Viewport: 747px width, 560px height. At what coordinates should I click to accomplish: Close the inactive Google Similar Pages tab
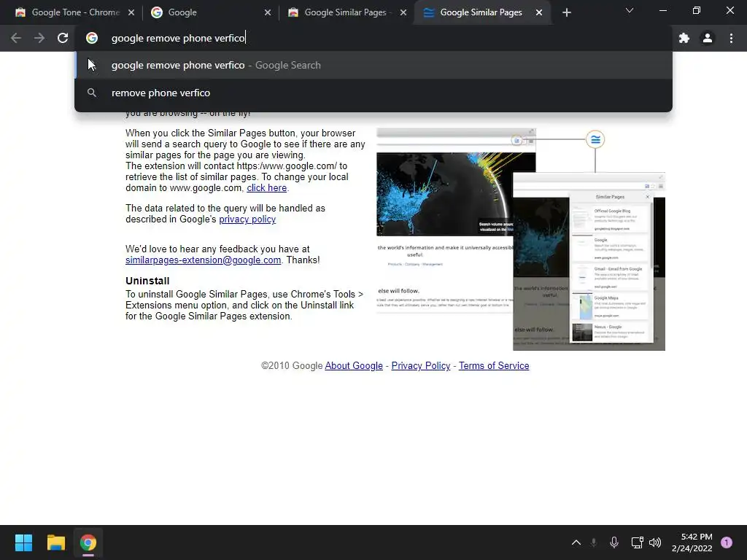(x=403, y=12)
